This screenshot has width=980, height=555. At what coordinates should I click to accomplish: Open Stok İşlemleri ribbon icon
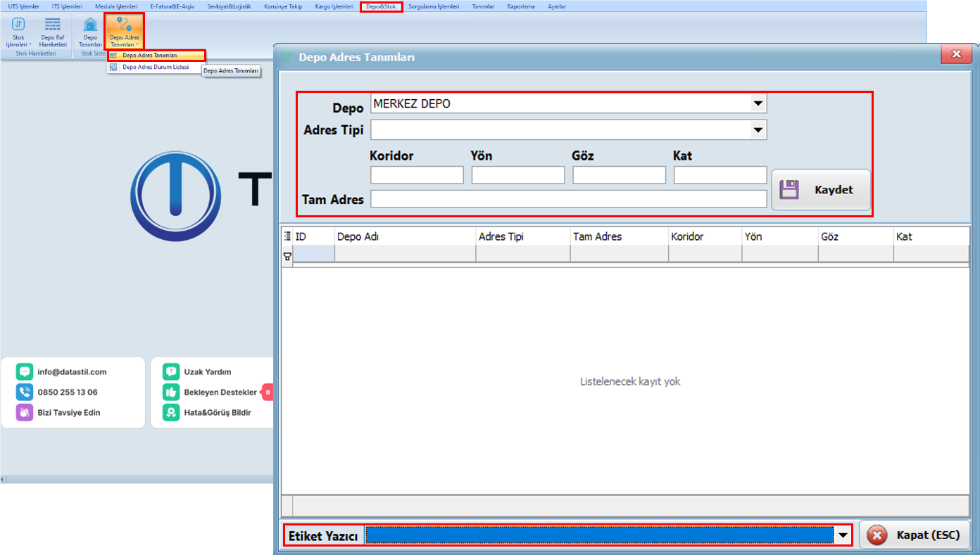coord(19,25)
